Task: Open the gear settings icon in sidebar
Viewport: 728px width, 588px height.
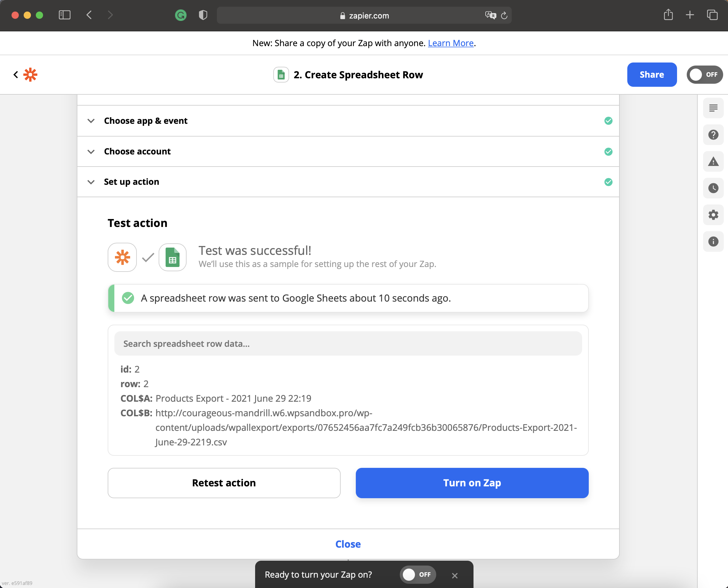Action: (713, 215)
